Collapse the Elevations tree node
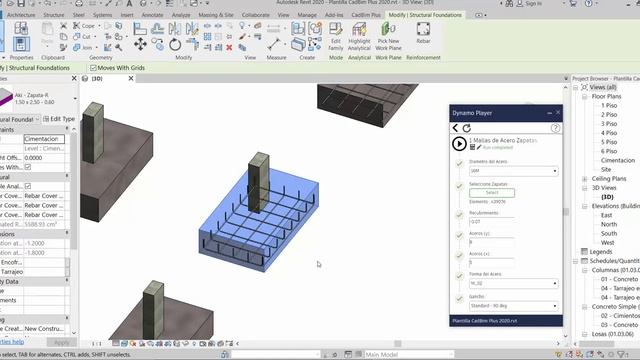640x360 pixels. (584, 206)
